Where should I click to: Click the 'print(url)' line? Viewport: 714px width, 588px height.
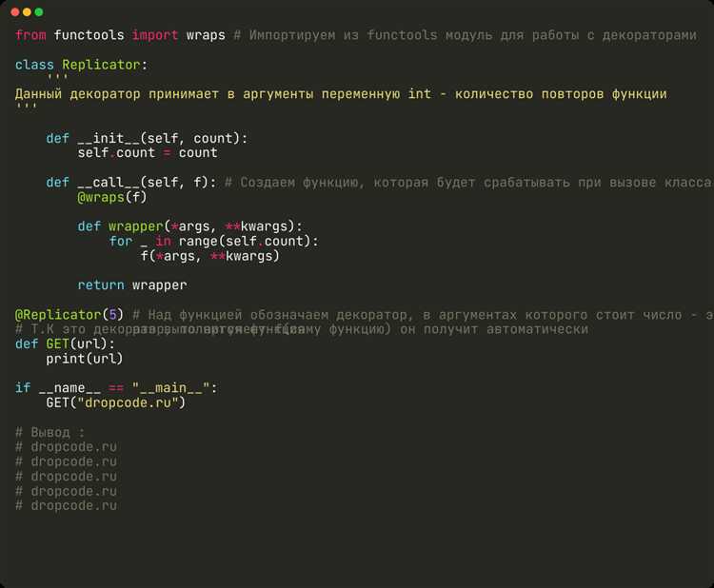click(x=84, y=359)
